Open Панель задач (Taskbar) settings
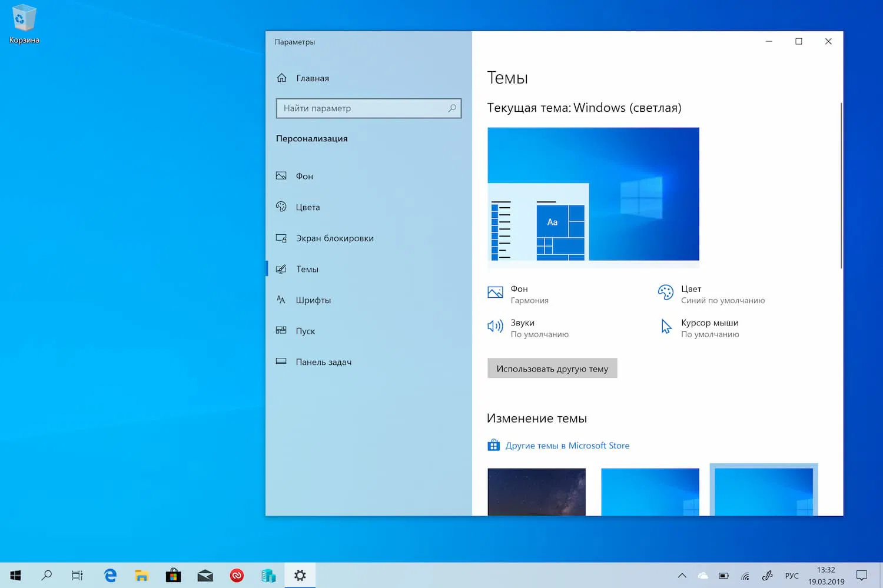Image resolution: width=883 pixels, height=588 pixels. click(323, 362)
